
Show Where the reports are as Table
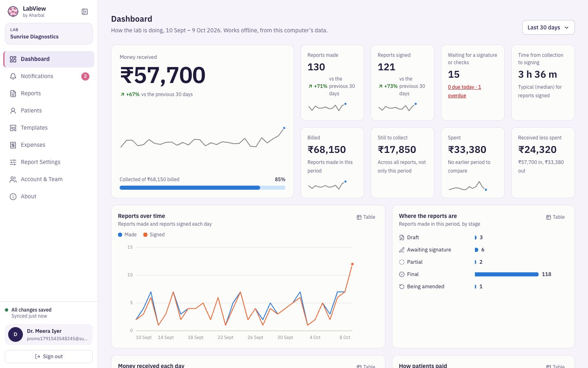click(555, 217)
